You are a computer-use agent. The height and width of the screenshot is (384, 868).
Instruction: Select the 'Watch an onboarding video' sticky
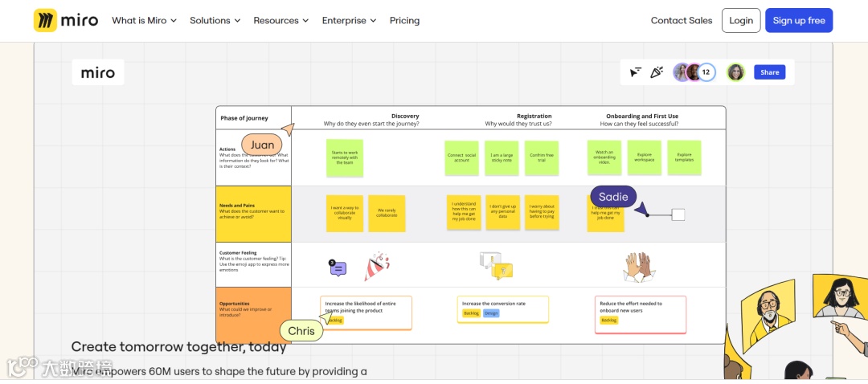pos(604,157)
